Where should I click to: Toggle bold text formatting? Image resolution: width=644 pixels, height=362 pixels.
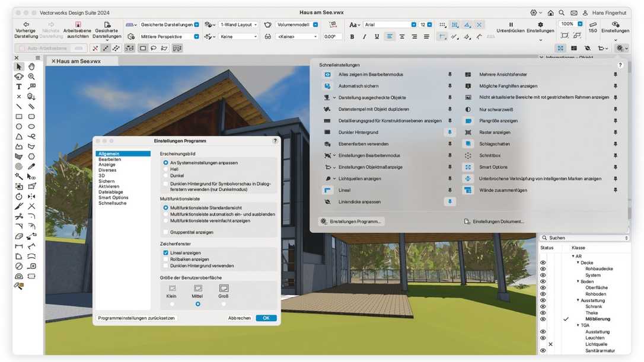pos(352,36)
